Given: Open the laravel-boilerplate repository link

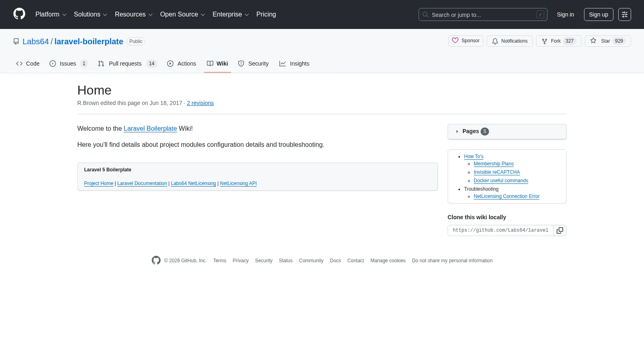Looking at the screenshot, I should (89, 41).
